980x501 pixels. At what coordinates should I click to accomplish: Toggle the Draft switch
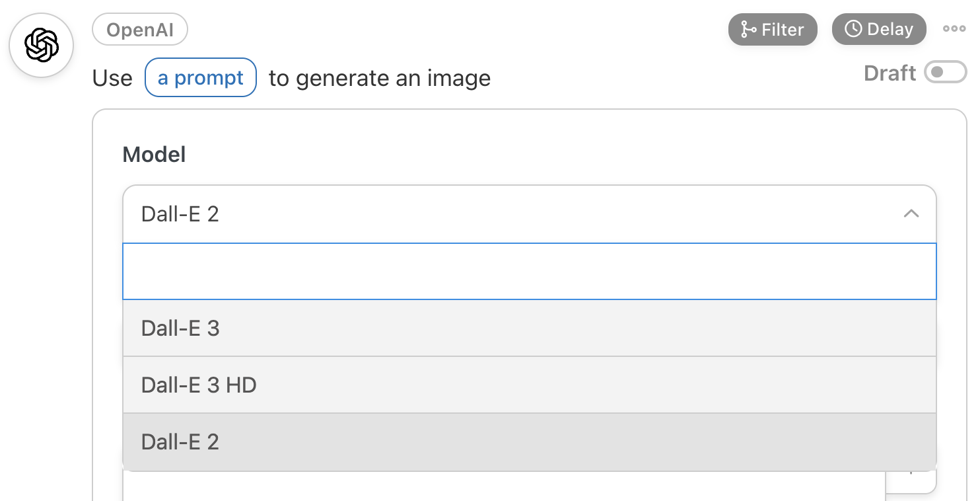tap(945, 73)
